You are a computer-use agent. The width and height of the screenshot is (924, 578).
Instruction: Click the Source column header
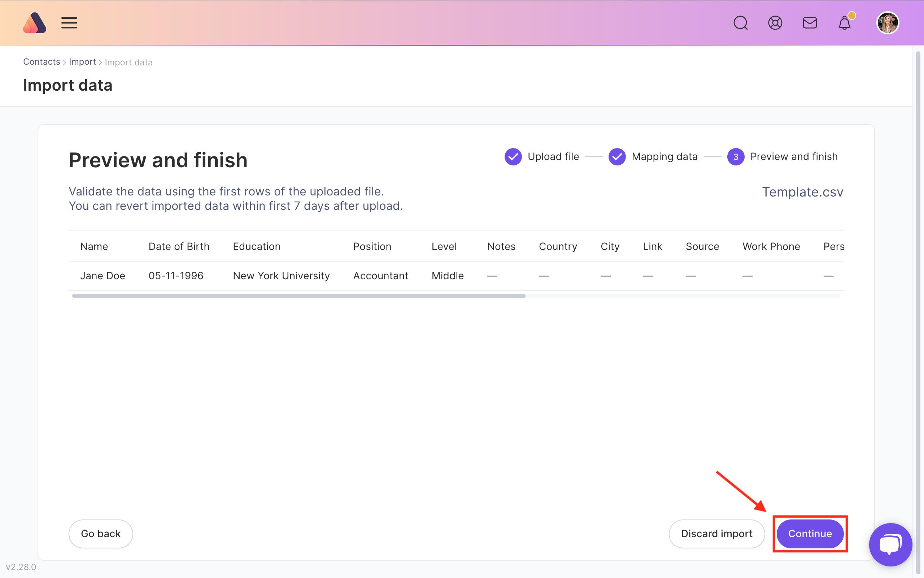(x=702, y=247)
